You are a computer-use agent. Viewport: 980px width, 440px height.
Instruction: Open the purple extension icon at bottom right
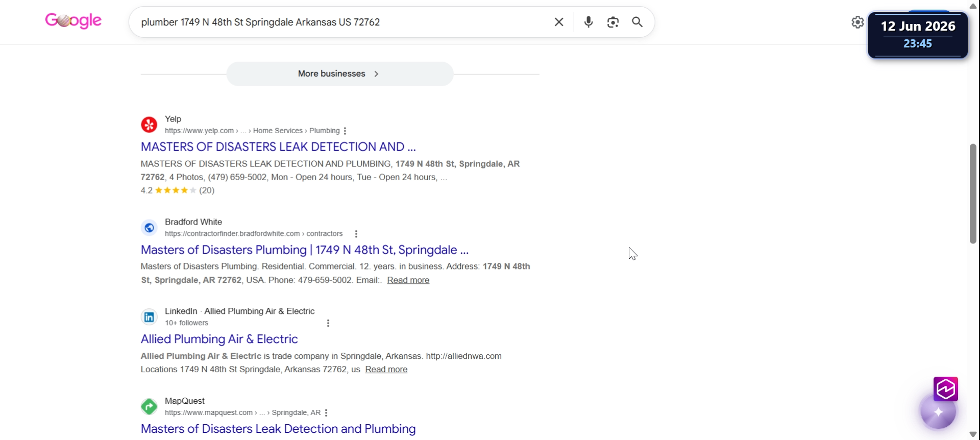(x=946, y=389)
